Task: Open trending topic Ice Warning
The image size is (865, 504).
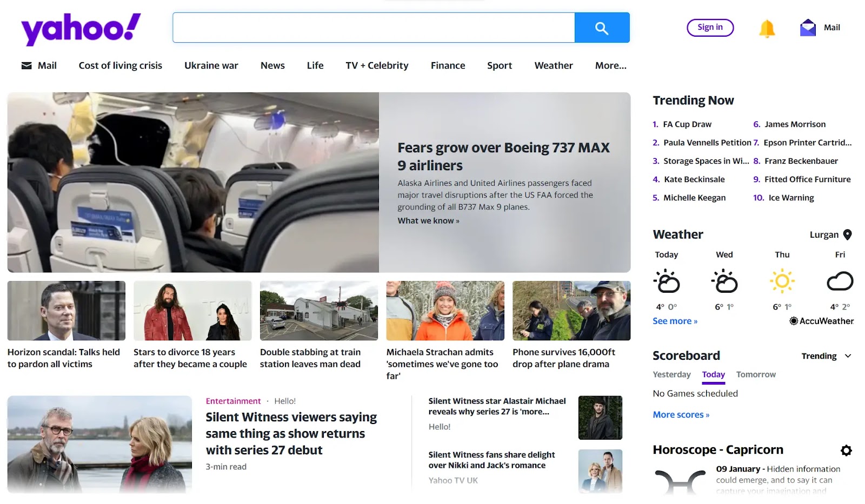Action: (x=791, y=198)
